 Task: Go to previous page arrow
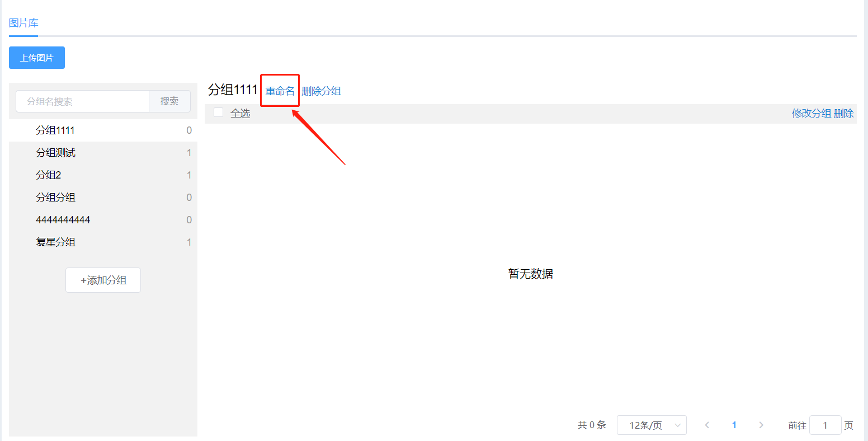point(707,425)
